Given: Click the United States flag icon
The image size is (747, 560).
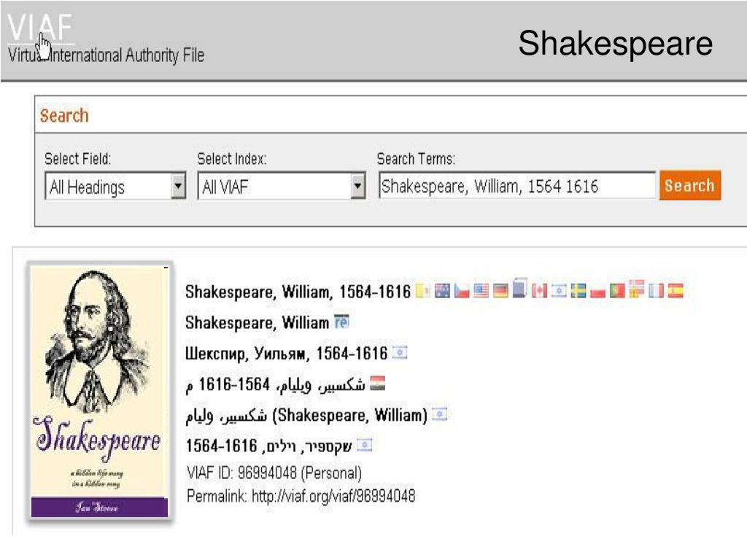Looking at the screenshot, I should tap(481, 291).
